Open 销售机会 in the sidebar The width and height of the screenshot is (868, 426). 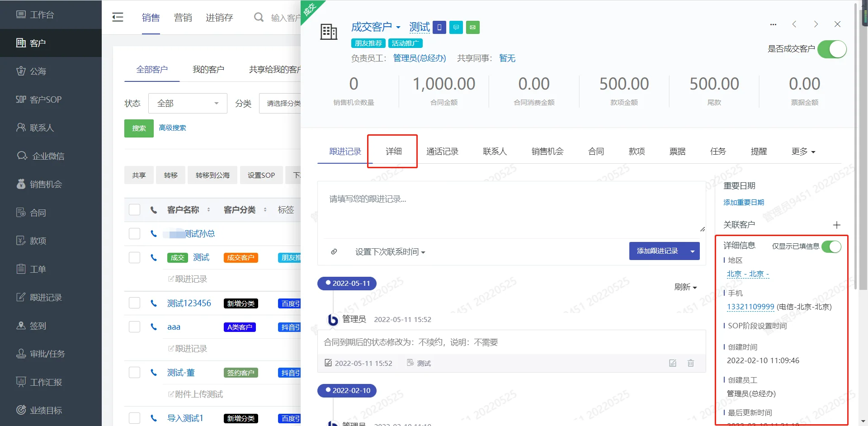[51, 184]
